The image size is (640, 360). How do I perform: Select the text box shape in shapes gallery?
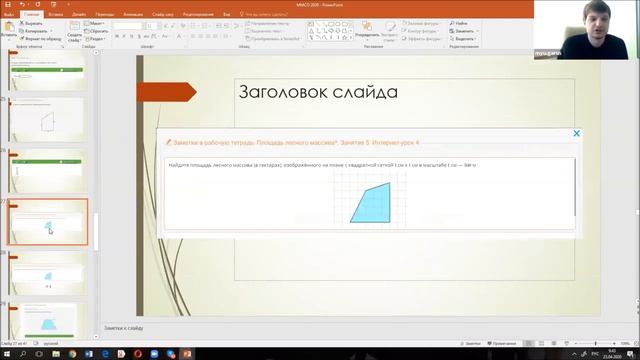point(311,24)
